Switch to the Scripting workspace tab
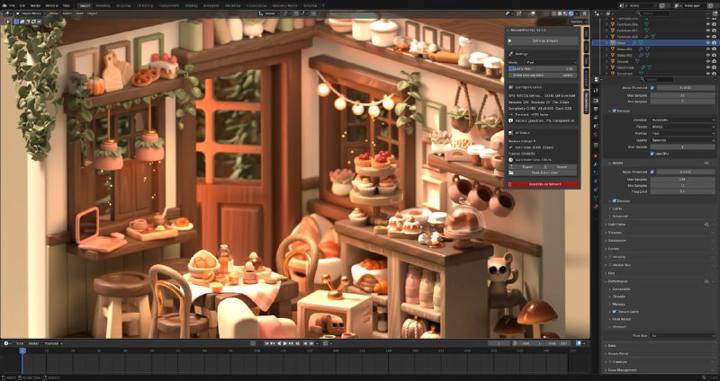 click(x=310, y=6)
